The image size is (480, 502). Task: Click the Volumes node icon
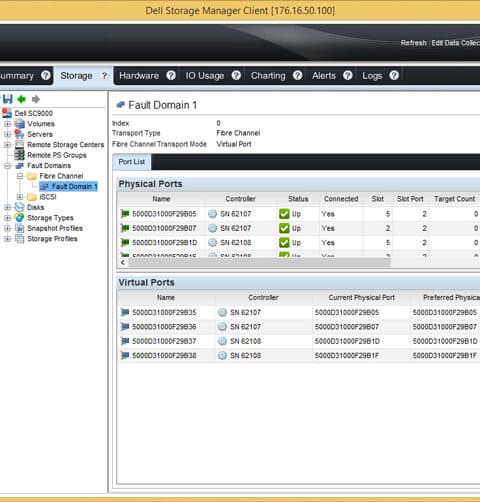pos(20,124)
